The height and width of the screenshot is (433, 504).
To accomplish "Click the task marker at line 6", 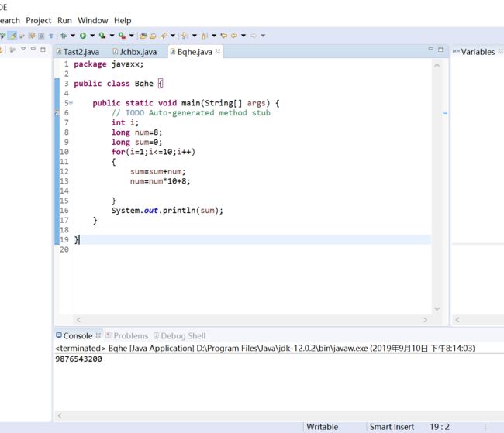I will tap(57, 113).
